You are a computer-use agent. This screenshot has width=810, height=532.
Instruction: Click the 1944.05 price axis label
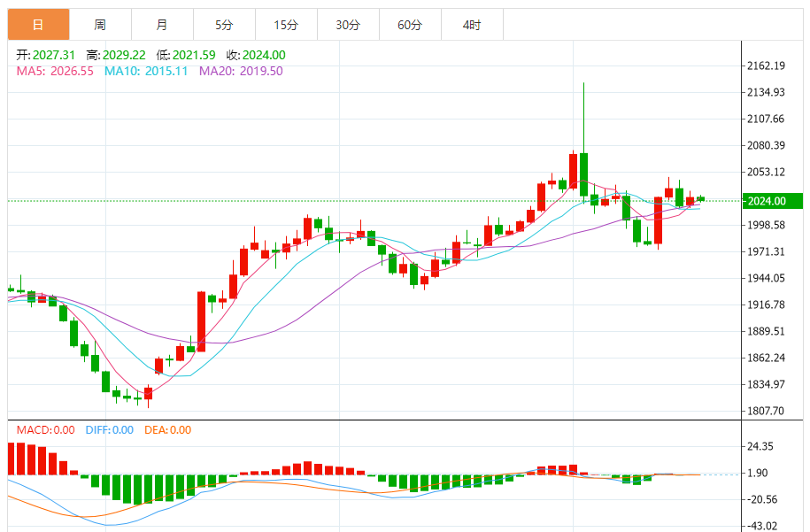tap(766, 278)
